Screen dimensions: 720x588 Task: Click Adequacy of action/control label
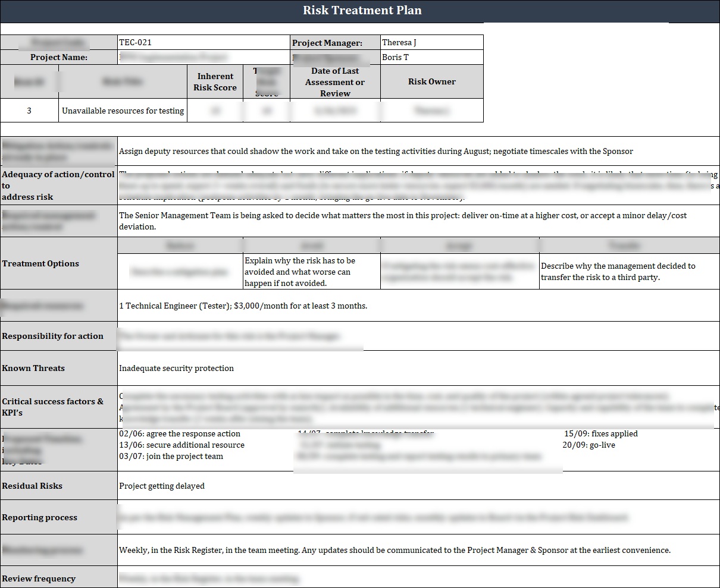pyautogui.click(x=59, y=185)
